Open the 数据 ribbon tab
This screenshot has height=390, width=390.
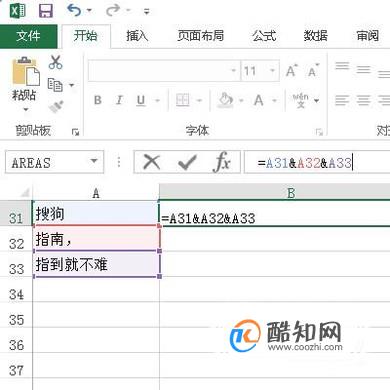click(315, 36)
